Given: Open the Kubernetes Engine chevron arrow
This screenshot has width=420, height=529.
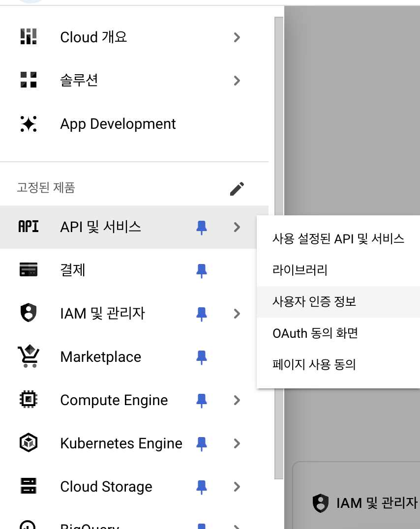Looking at the screenshot, I should 237,443.
